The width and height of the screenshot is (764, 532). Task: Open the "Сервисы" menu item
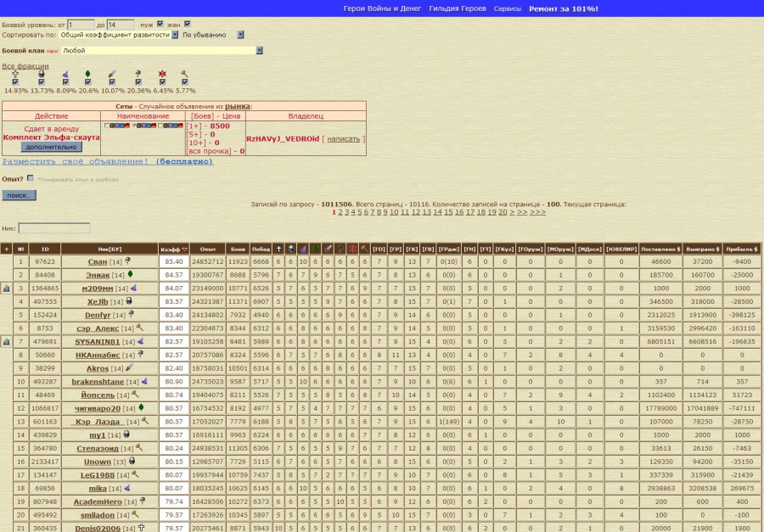(x=508, y=8)
